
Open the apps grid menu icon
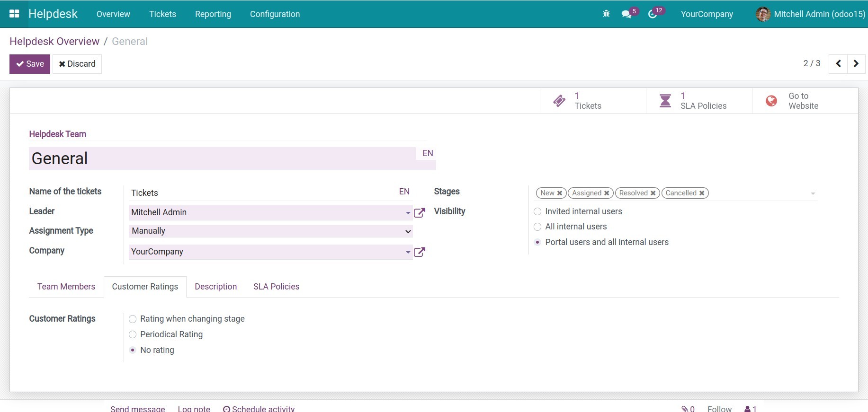click(14, 14)
